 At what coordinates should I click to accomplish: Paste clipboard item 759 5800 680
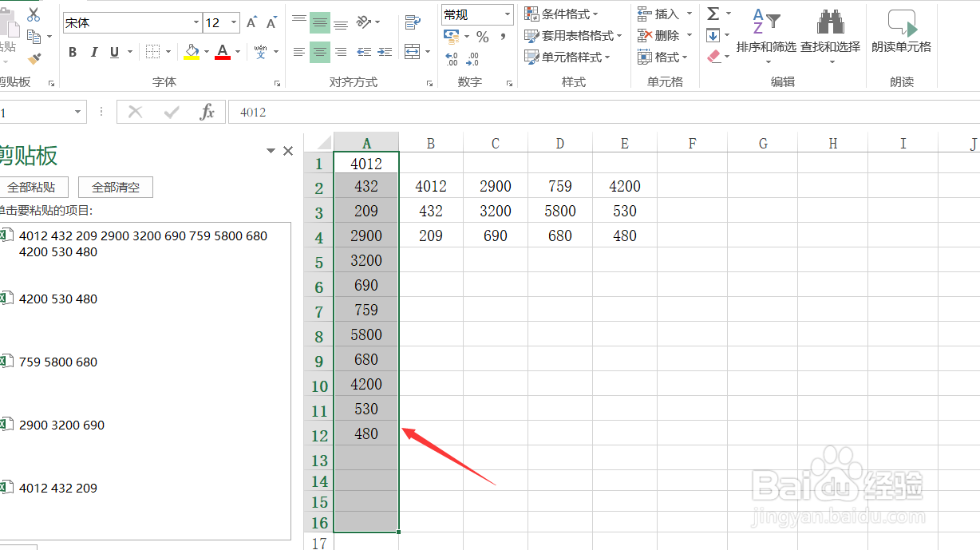[58, 362]
